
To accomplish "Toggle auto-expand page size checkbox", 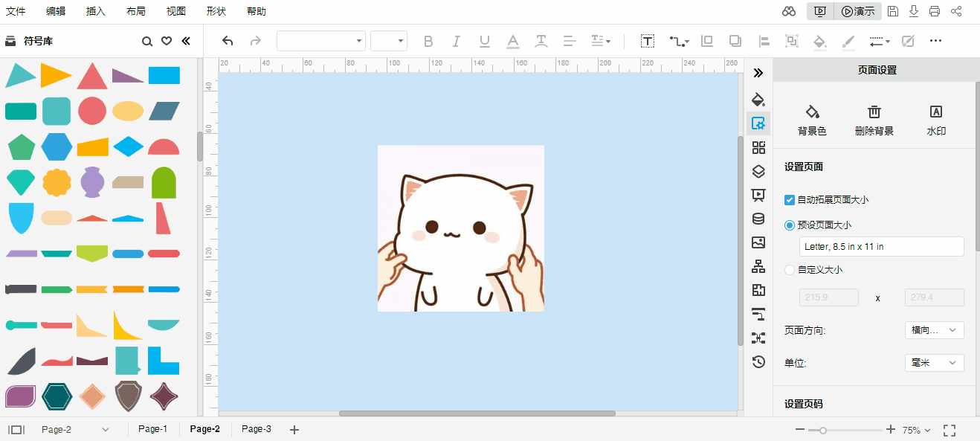I will click(790, 199).
